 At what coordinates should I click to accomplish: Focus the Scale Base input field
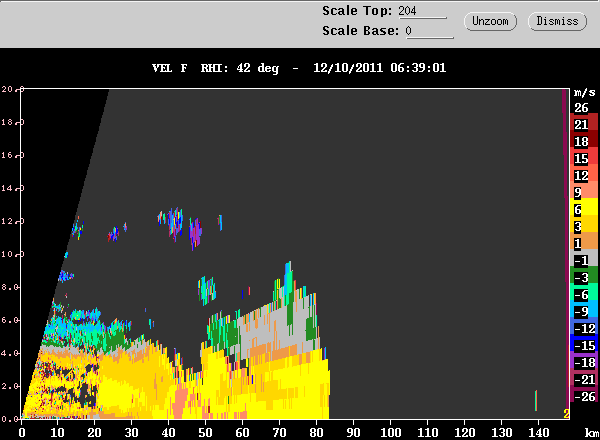coord(429,31)
